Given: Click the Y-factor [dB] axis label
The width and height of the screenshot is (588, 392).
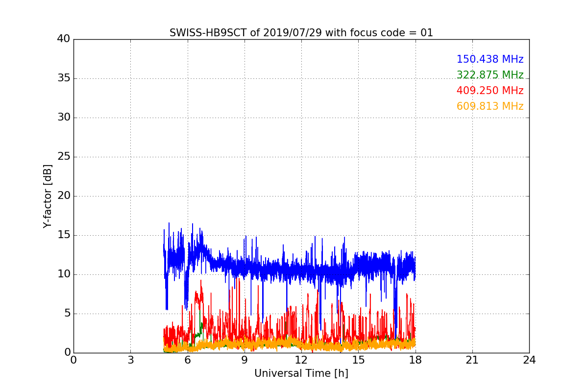Looking at the screenshot, I should (48, 196).
